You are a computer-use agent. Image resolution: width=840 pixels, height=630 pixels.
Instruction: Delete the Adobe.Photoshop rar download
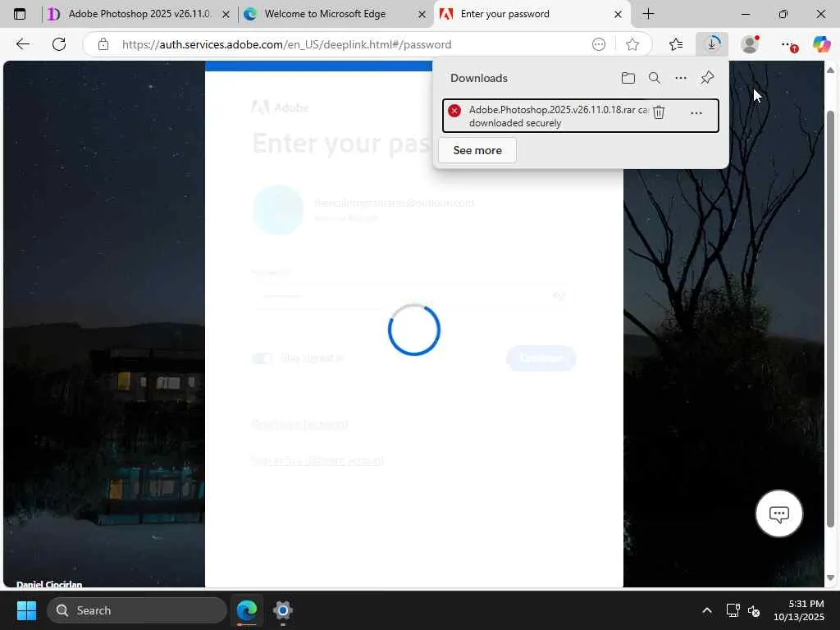(x=659, y=112)
